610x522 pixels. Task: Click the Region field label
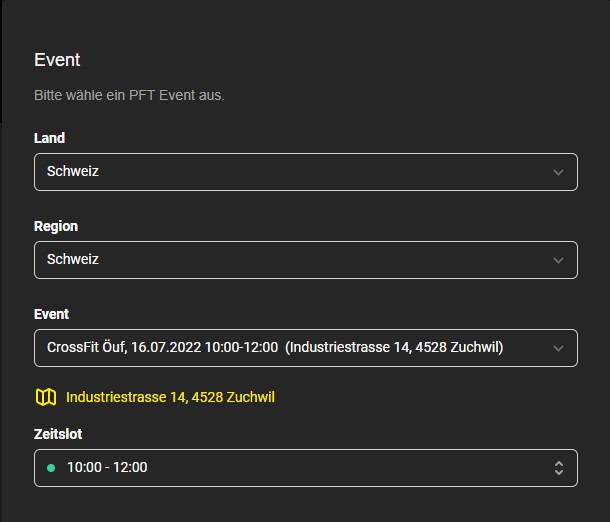point(56,226)
